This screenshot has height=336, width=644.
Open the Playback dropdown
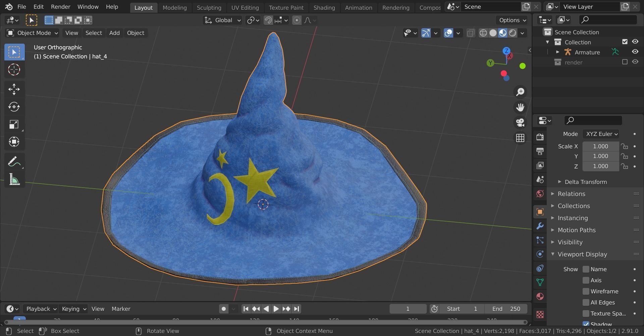tap(41, 309)
